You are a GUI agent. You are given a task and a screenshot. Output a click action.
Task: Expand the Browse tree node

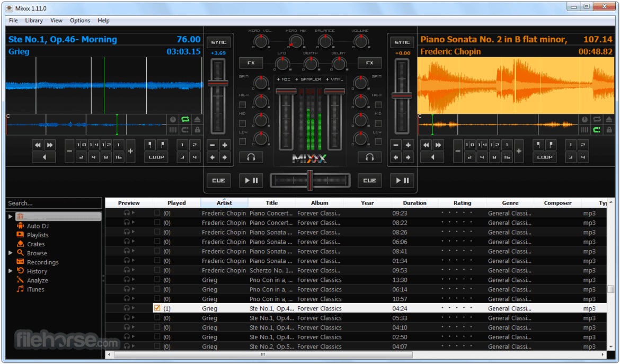pos(10,253)
